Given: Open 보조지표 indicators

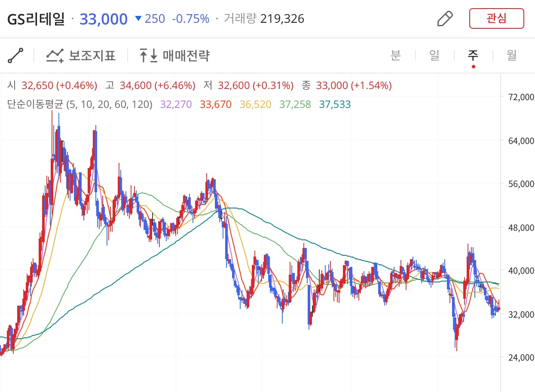Looking at the screenshot, I should [x=81, y=55].
